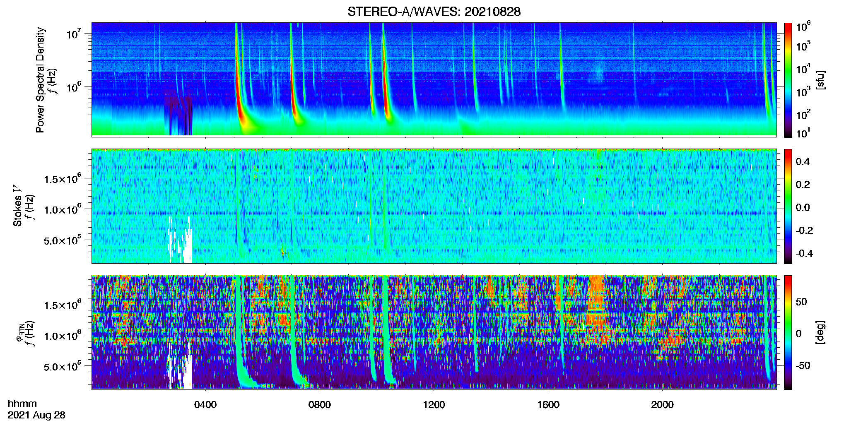Click the [sfu] unit label
Screen dimensions: 868x447
click(820, 80)
